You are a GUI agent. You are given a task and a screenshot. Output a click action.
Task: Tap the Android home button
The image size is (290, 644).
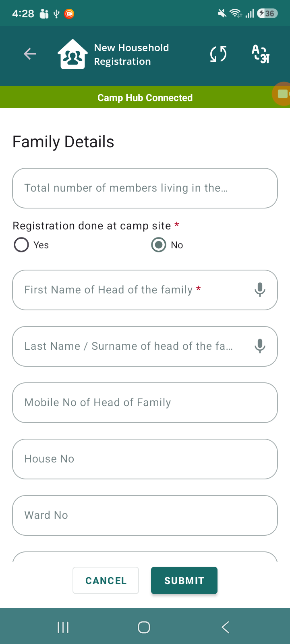[144, 627]
